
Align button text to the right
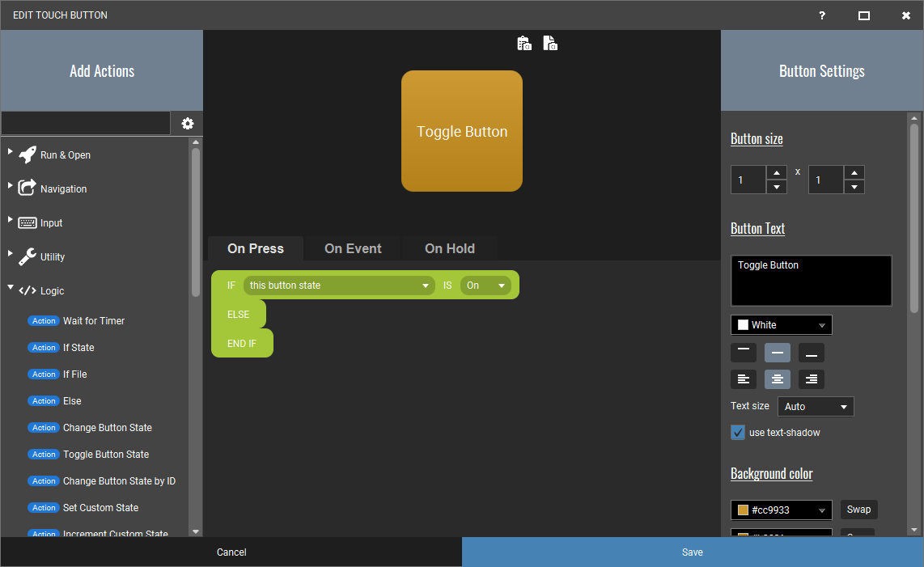[812, 379]
